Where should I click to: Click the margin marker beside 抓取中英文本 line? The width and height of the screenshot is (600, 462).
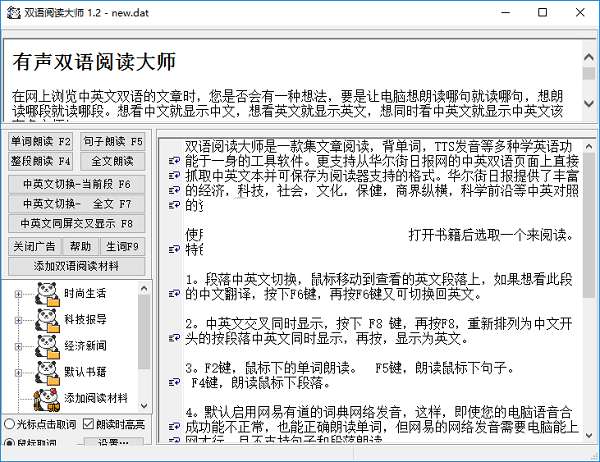click(x=174, y=175)
